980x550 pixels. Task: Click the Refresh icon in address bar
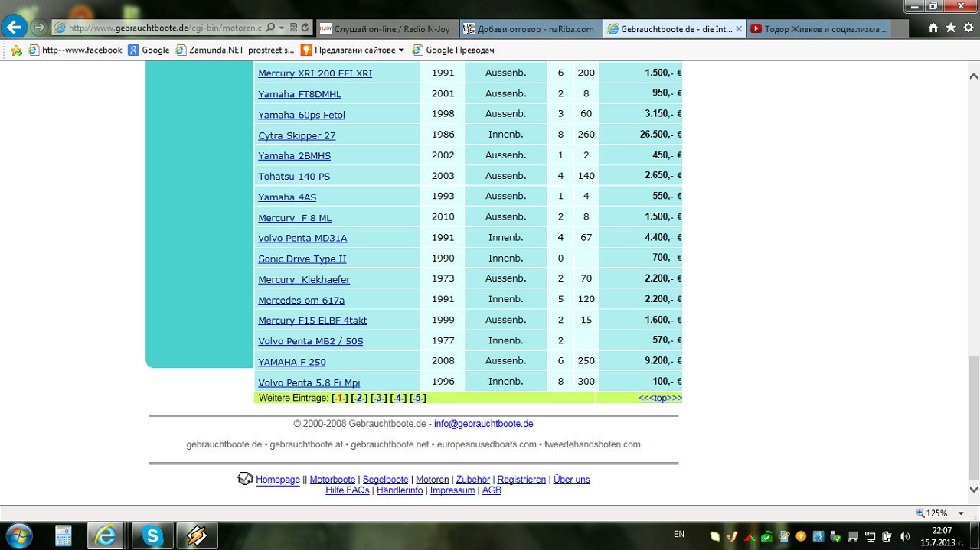point(305,28)
